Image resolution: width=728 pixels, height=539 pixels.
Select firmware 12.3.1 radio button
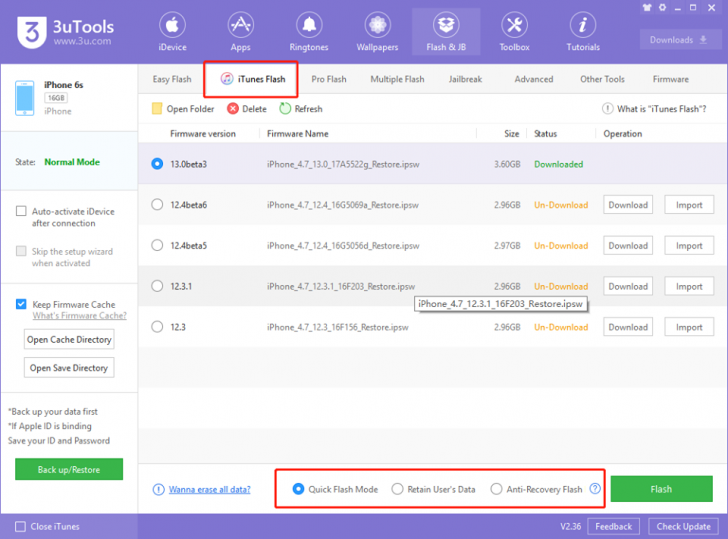(157, 286)
